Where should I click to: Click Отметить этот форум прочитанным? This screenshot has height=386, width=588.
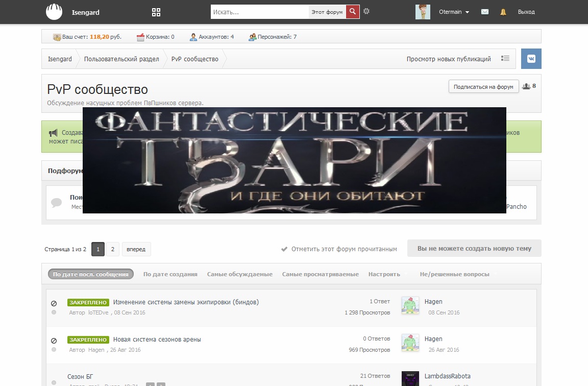click(339, 249)
